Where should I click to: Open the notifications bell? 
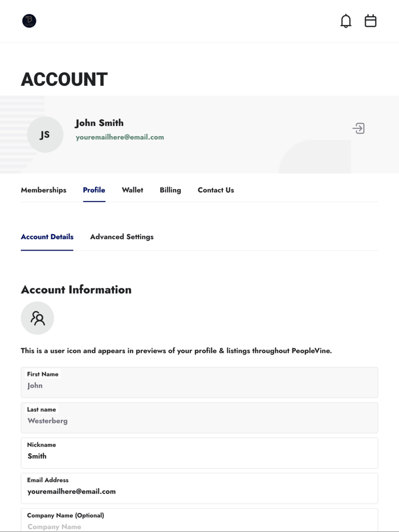(345, 21)
